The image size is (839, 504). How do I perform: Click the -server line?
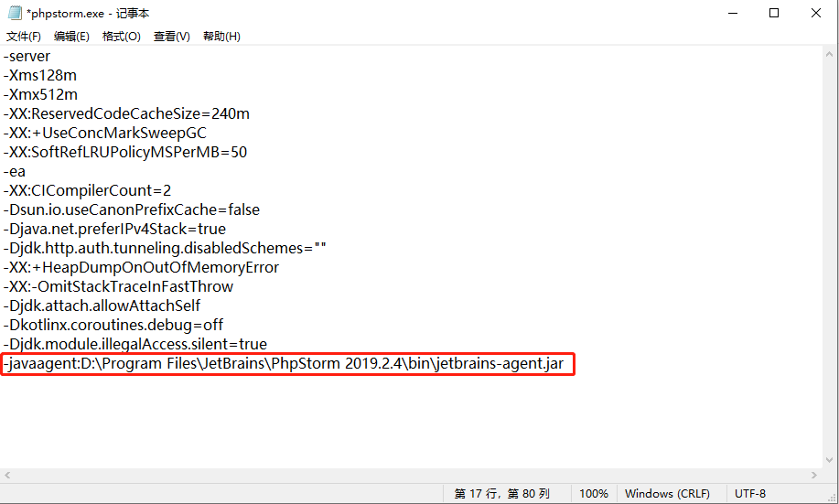coord(27,56)
